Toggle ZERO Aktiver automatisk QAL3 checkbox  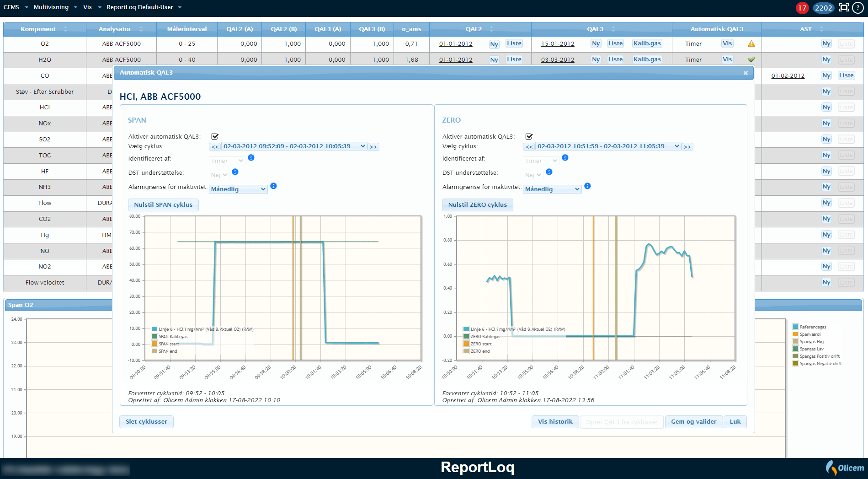[529, 136]
